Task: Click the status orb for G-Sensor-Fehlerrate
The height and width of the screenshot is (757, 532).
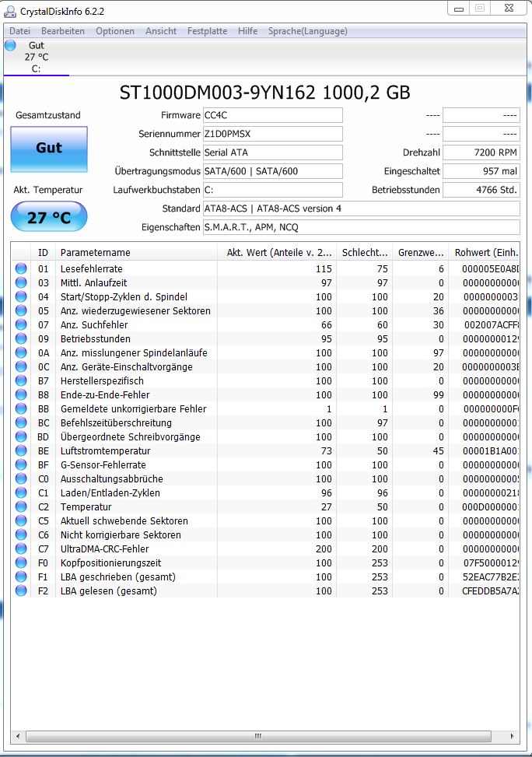Action: (21, 464)
